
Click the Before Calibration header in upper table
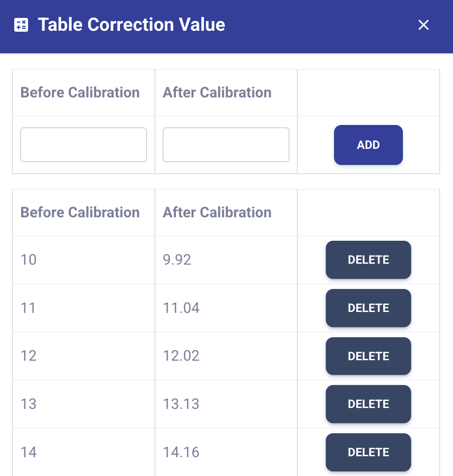(x=80, y=92)
